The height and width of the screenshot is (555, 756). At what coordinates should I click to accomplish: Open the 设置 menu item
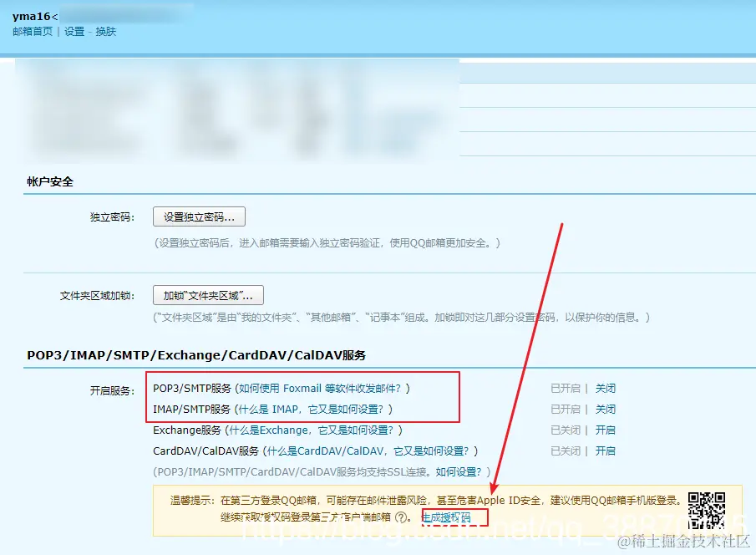point(72,32)
